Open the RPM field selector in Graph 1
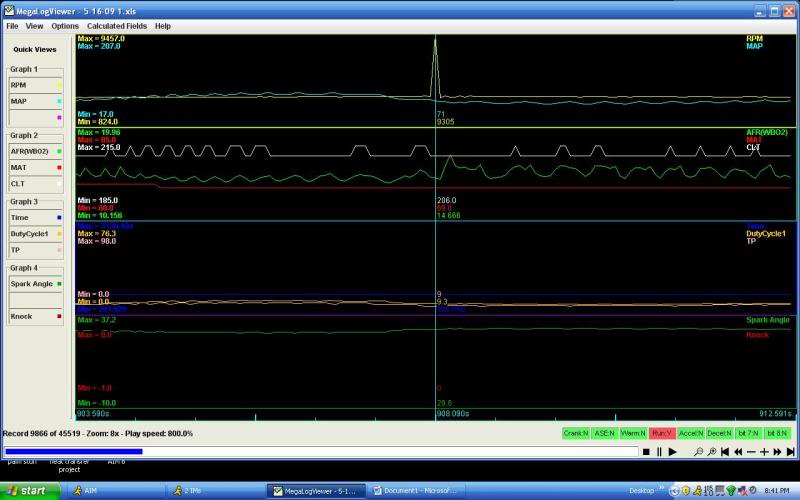This screenshot has width=800, height=500. (x=37, y=85)
